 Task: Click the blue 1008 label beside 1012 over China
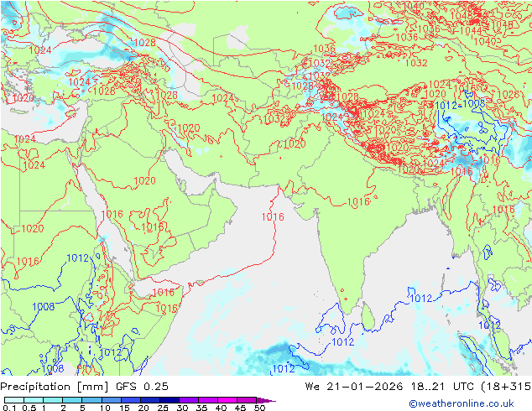[474, 103]
